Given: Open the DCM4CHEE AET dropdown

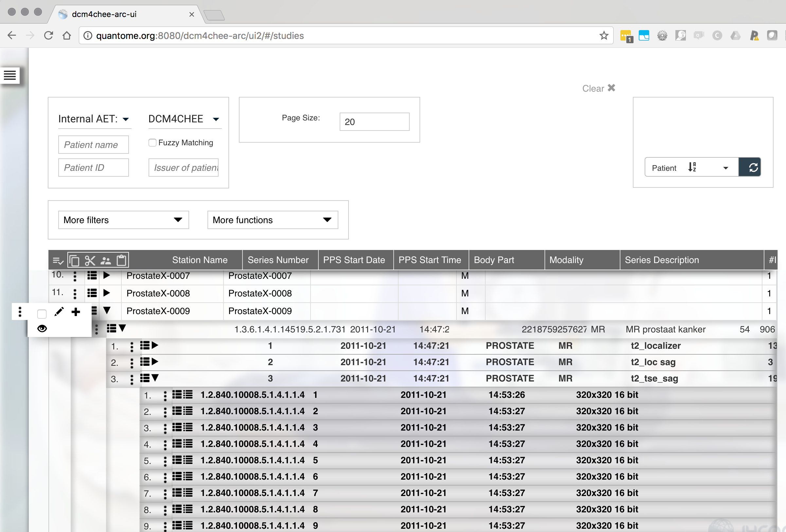Looking at the screenshot, I should [184, 119].
